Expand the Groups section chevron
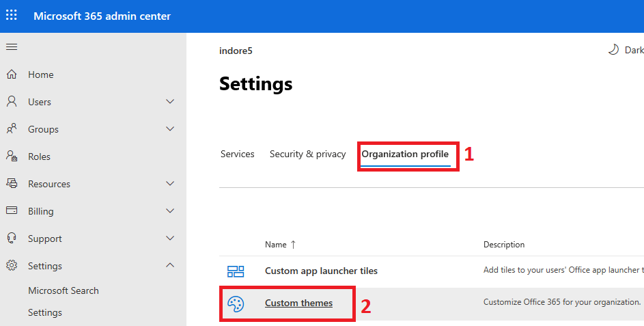Viewport: 644px width, 326px height. (x=170, y=129)
